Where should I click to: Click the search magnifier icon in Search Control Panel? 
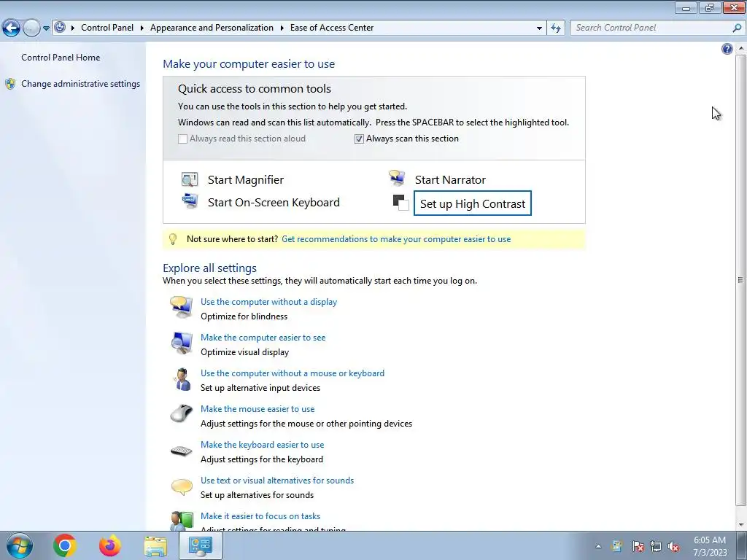(737, 28)
